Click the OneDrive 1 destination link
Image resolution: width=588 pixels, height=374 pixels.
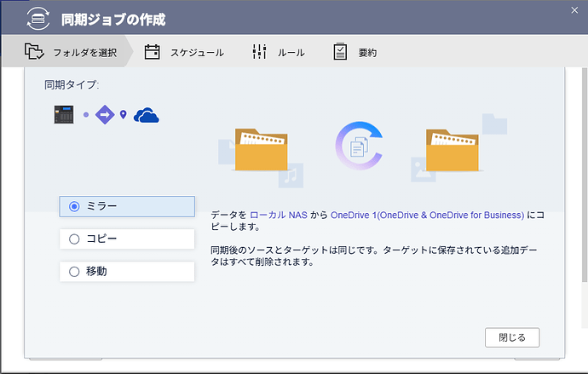tap(427, 216)
